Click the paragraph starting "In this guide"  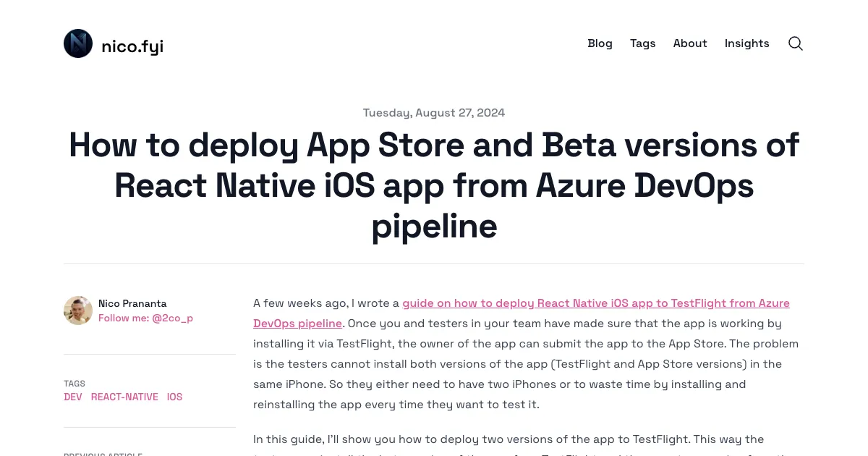tap(509, 439)
